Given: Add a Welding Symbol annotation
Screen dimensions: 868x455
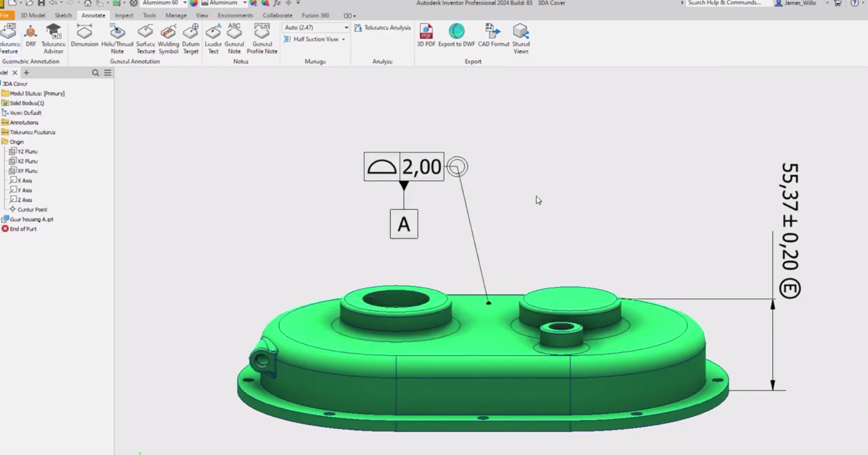Looking at the screenshot, I should 168,38.
